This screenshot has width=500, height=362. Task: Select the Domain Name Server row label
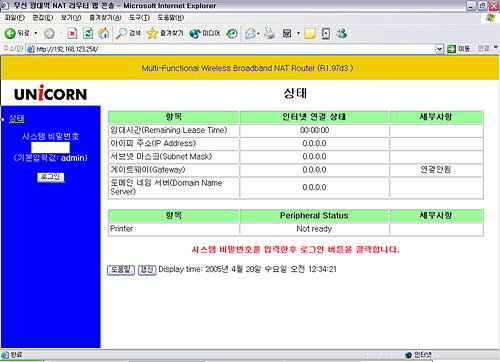tap(166, 187)
